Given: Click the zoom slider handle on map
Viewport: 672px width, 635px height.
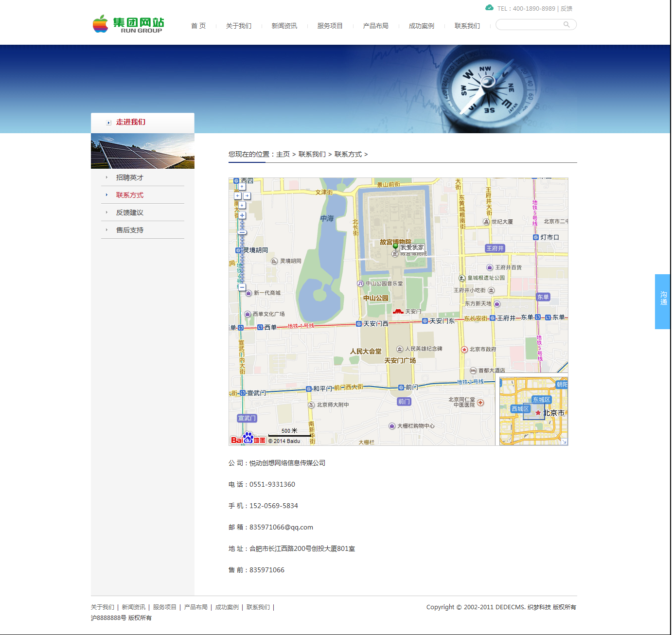Looking at the screenshot, I should (x=242, y=232).
